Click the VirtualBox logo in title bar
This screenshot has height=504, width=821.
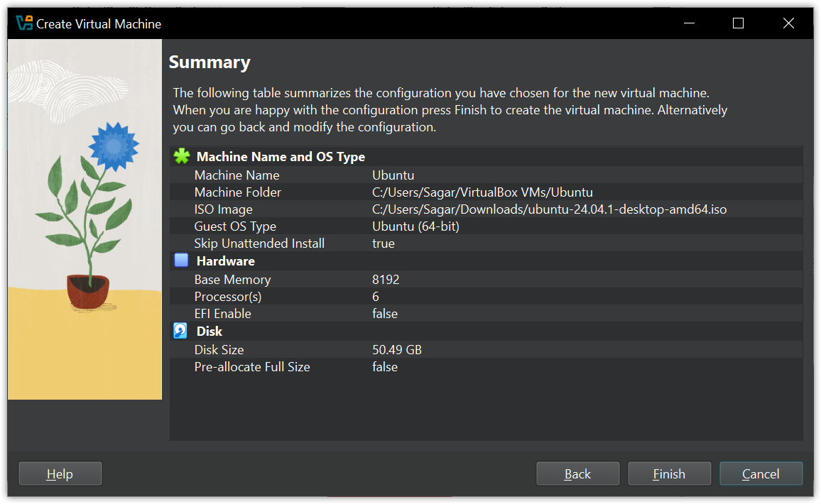24,23
